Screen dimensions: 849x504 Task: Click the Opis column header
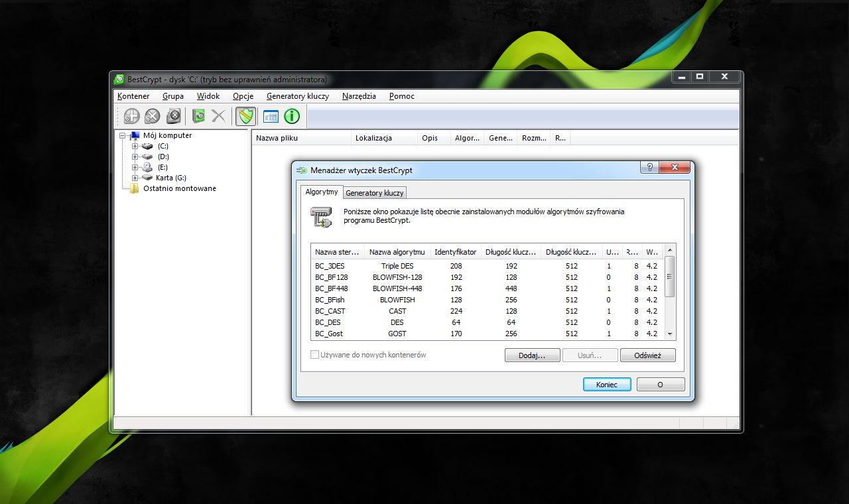[x=434, y=138]
